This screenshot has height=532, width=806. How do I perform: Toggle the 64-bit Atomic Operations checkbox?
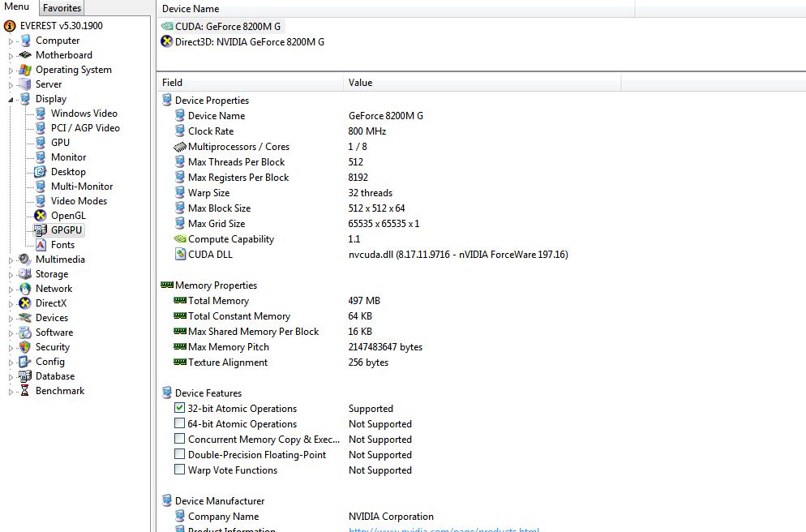coord(179,423)
